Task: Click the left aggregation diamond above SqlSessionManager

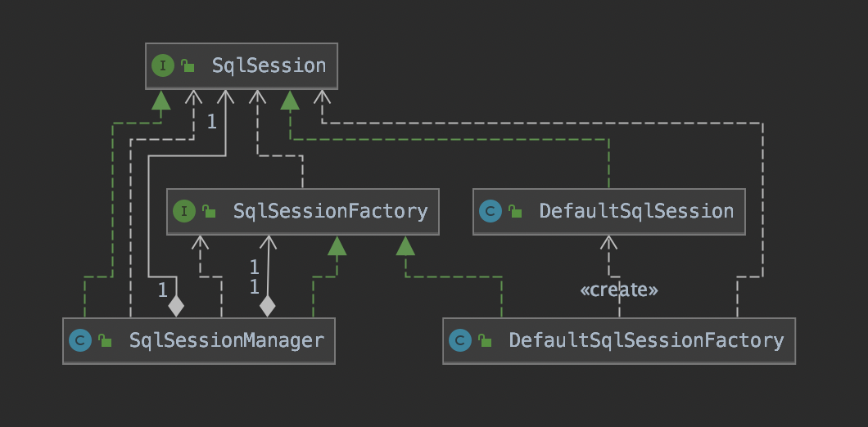Action: [x=175, y=307]
